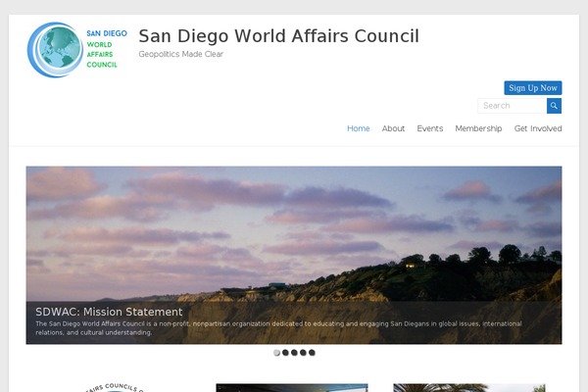Focus the Search input field
Screen dimensions: 588x392
pyautogui.click(x=512, y=106)
